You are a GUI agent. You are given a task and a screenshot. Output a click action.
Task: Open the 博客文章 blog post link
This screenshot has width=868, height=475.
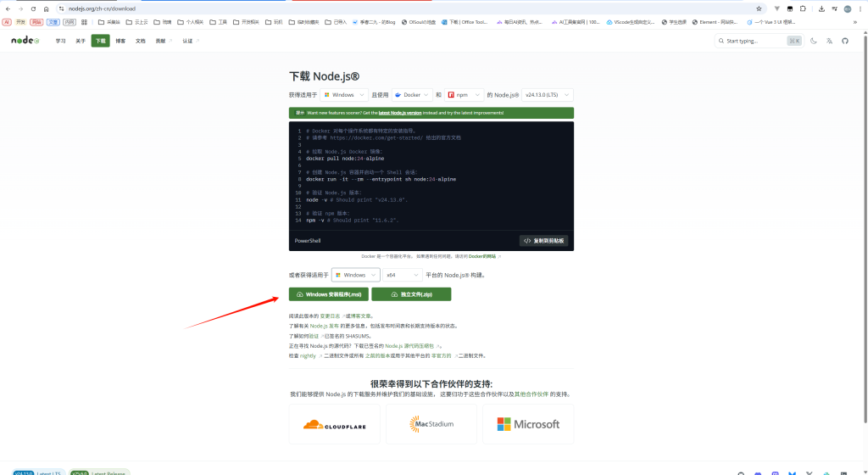[360, 316]
